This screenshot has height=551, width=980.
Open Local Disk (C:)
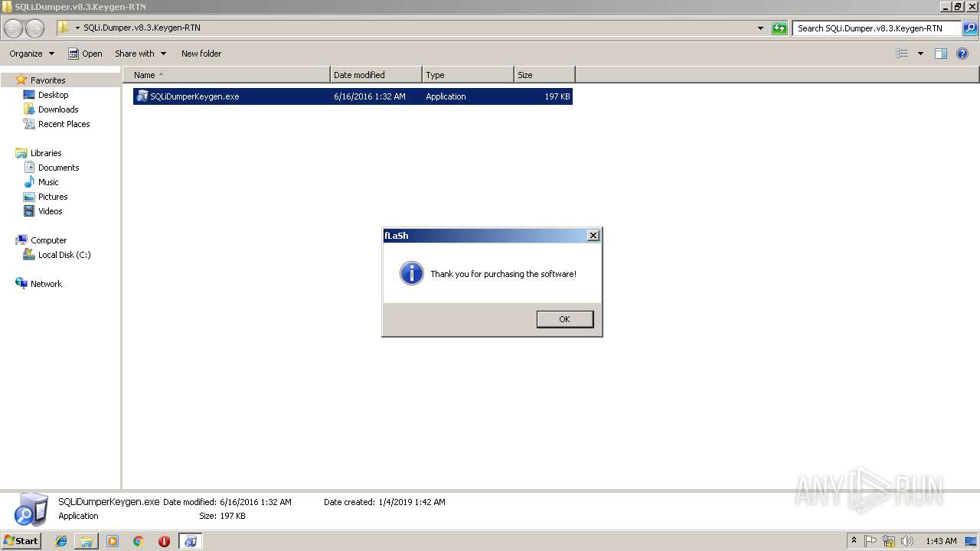[64, 255]
